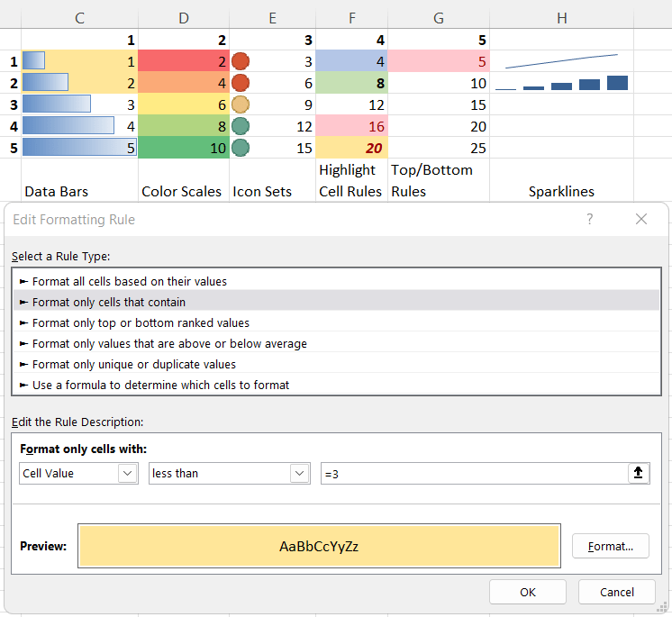Screen dimensions: 672x617
Task: Click the Format... button
Action: click(x=610, y=546)
